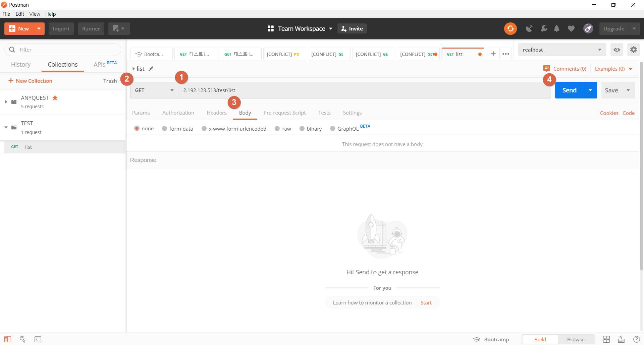
Task: Click the ANYQUEST folder icon
Action: [14, 102]
